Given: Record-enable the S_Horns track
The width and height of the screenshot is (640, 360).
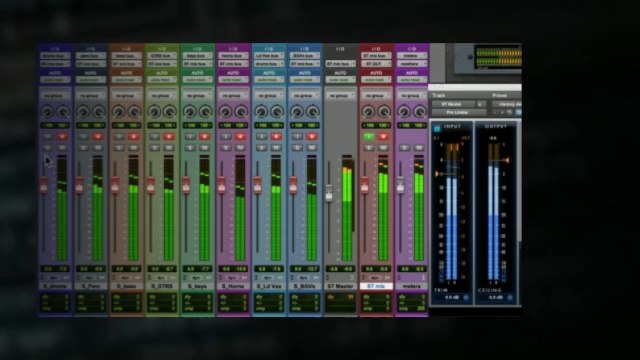Looking at the screenshot, I should point(240,136).
